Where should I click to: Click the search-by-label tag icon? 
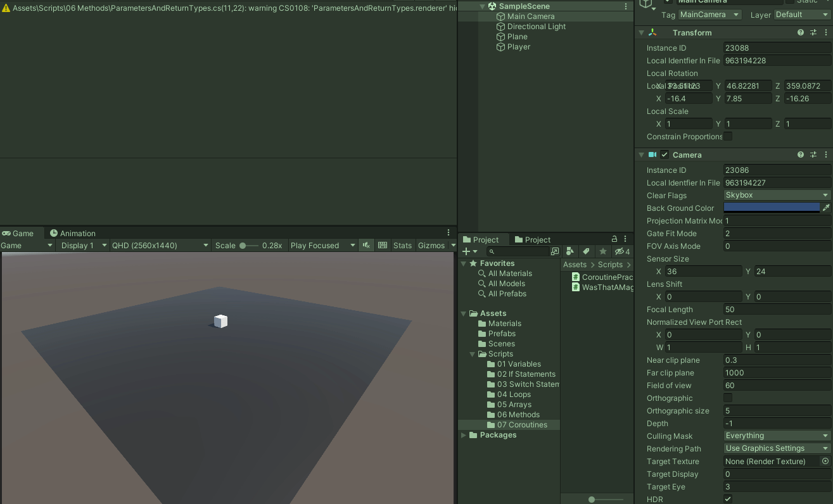point(586,251)
